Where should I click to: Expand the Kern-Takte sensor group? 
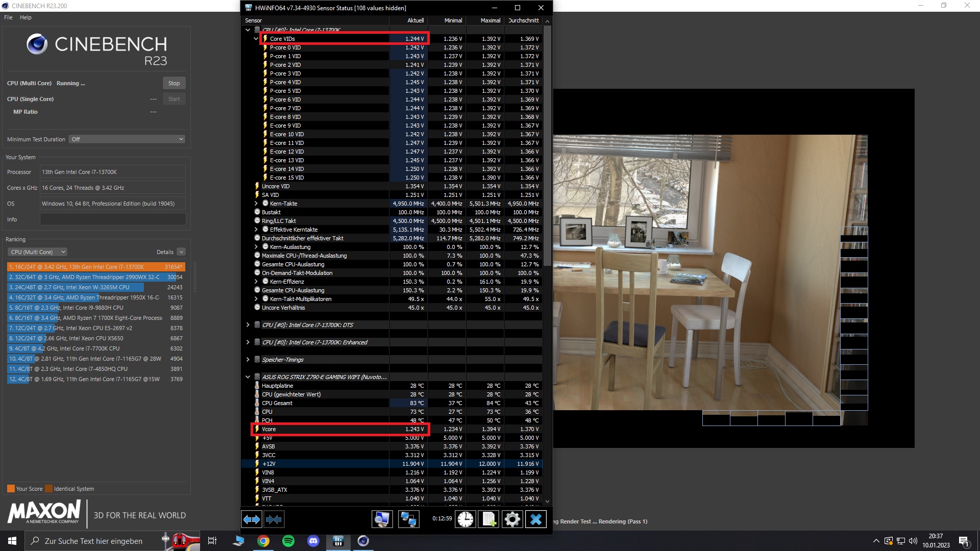coord(256,204)
